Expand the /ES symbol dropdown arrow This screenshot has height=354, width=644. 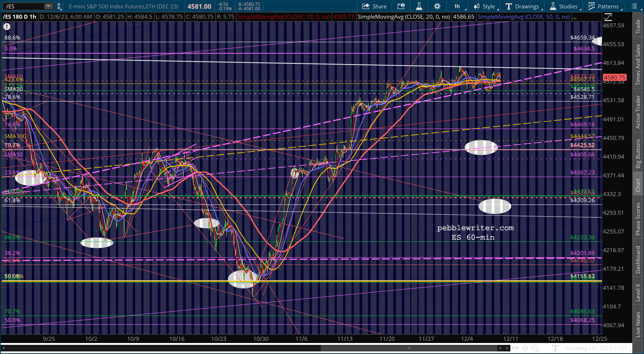[48, 6]
